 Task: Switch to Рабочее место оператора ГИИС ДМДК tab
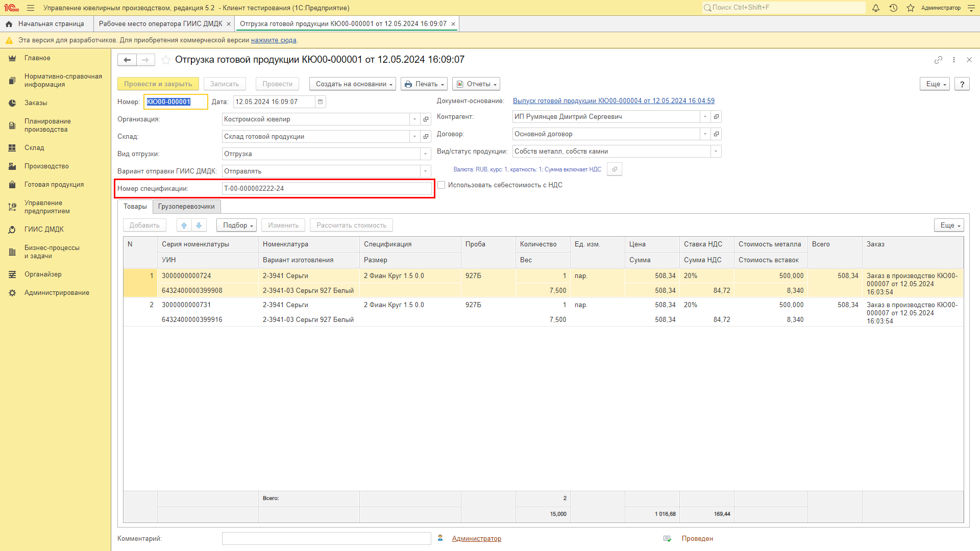[160, 24]
